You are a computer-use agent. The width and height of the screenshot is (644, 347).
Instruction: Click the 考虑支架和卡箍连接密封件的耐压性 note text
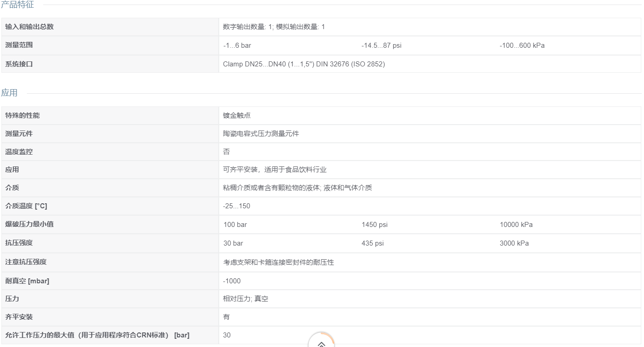click(278, 262)
